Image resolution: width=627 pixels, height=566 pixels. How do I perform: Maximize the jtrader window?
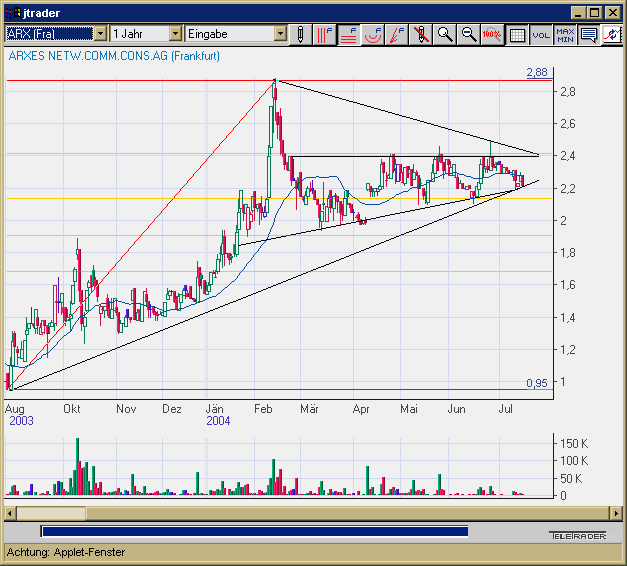[595, 13]
